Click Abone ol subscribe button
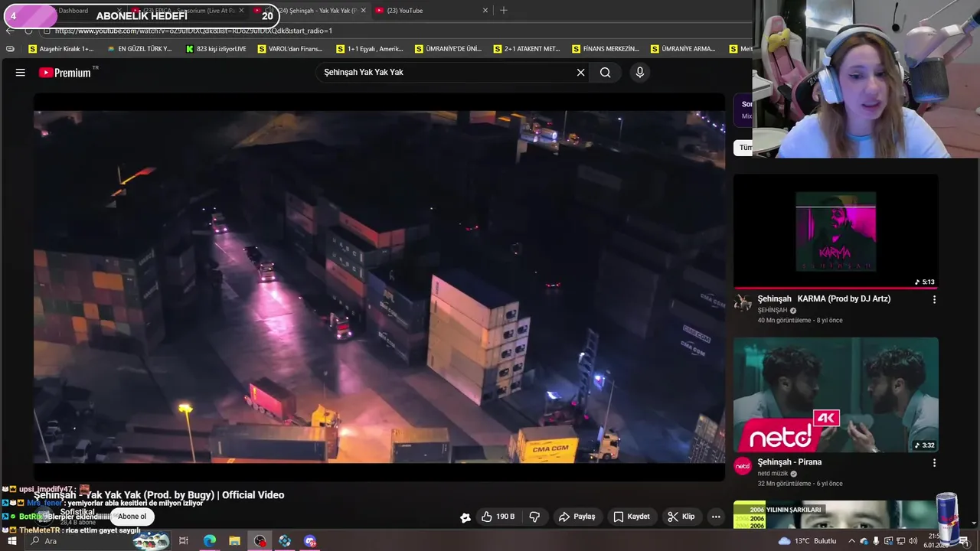Viewport: 980px width, 551px height. pos(132,517)
